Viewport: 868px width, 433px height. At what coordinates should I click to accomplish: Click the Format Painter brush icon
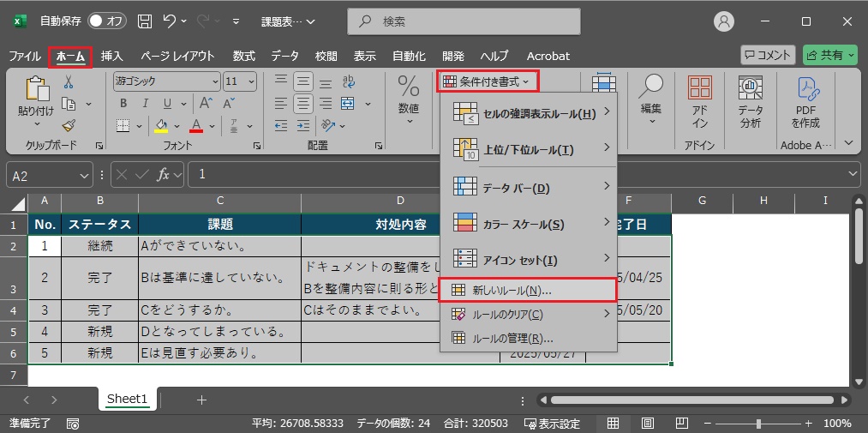69,125
